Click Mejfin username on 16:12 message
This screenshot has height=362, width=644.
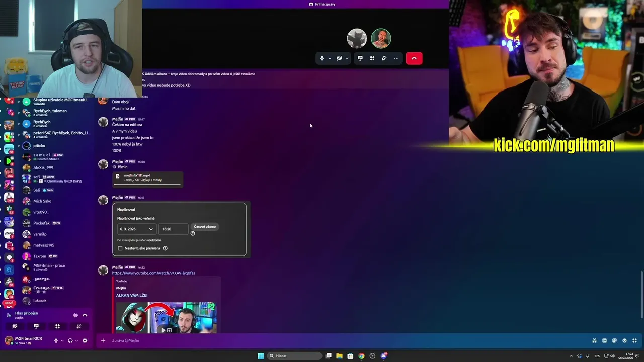tap(118, 197)
